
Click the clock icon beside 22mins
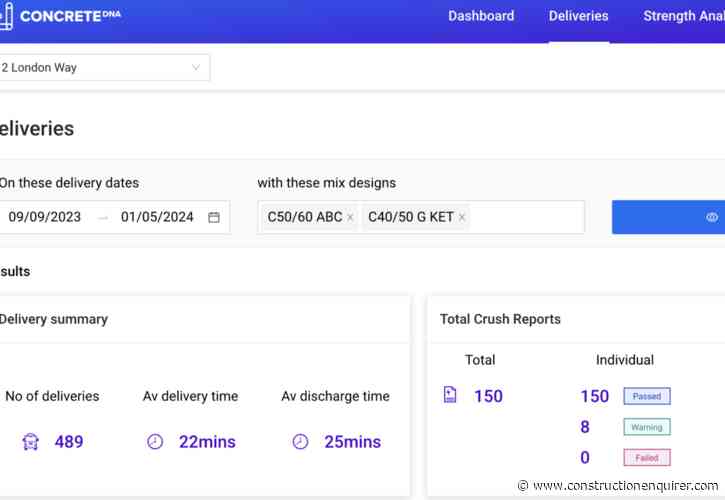(x=155, y=442)
